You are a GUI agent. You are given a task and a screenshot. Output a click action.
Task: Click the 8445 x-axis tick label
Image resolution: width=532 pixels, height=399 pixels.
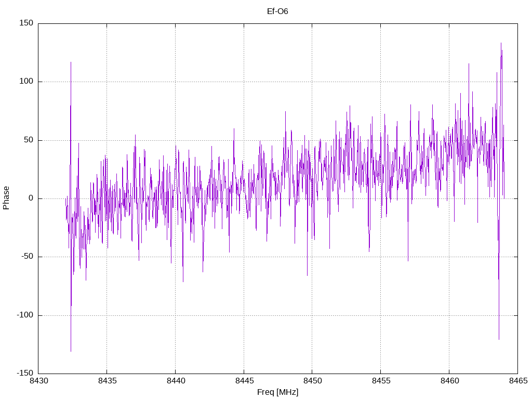coord(244,381)
